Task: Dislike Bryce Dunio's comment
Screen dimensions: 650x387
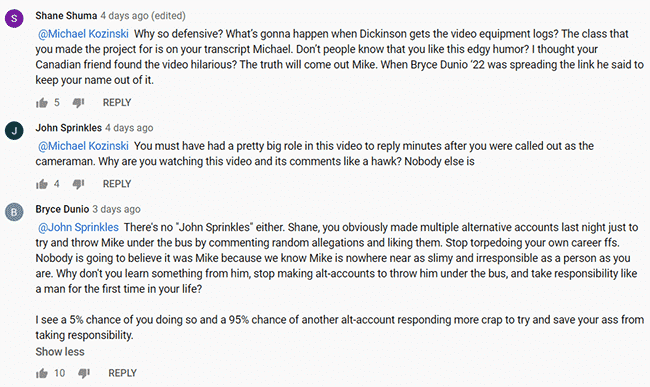Action: click(x=84, y=373)
